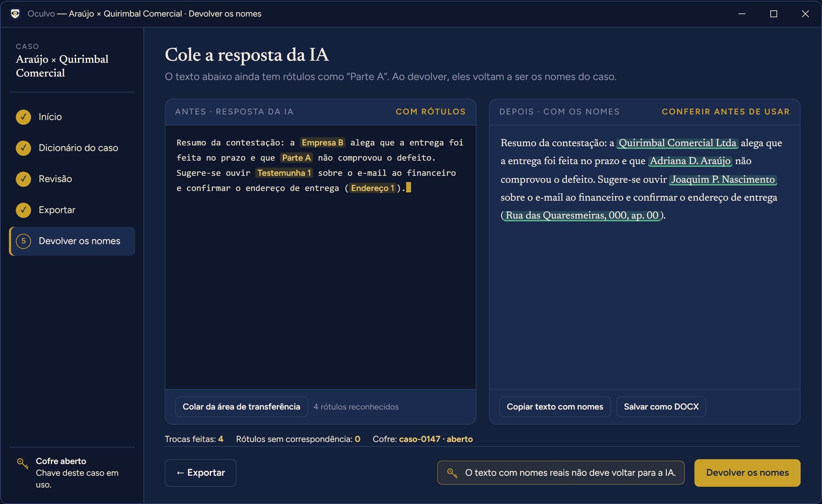Screen dimensions: 822x504
Task: Click the warning about real names and IA
Action: (561, 473)
